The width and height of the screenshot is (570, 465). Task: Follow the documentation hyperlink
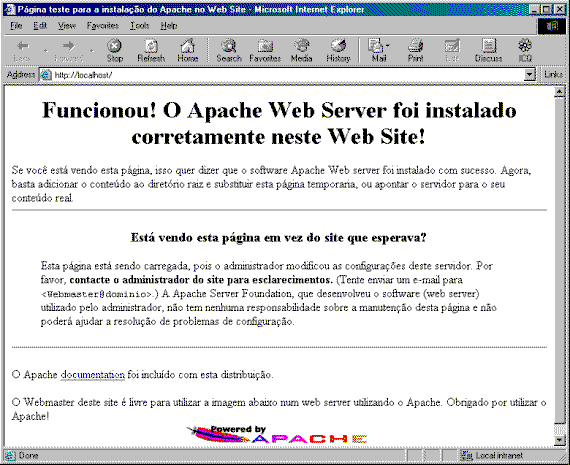pyautogui.click(x=93, y=374)
